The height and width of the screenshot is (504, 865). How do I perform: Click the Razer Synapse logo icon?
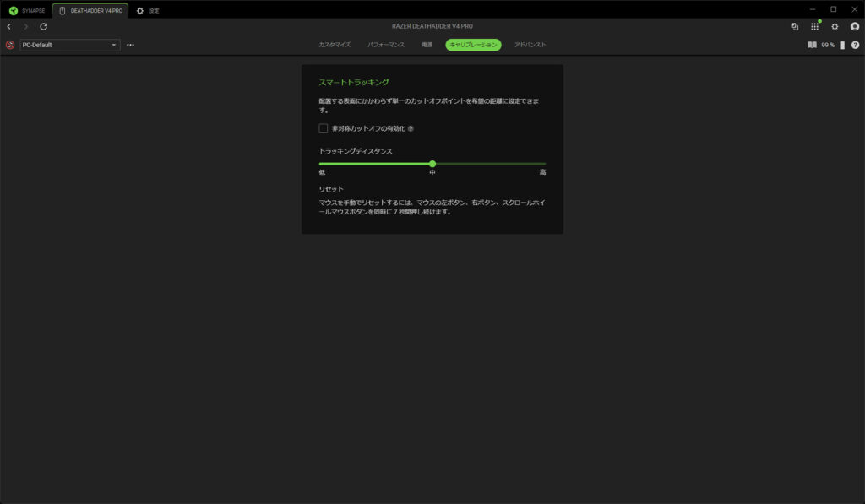point(13,10)
